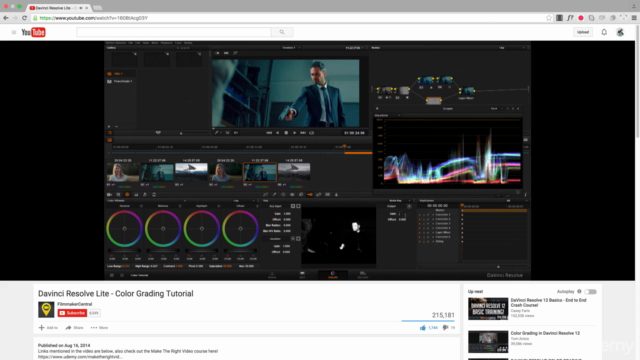Open the Keyframes All dropdown
The height and width of the screenshot is (360, 640).
516,201
